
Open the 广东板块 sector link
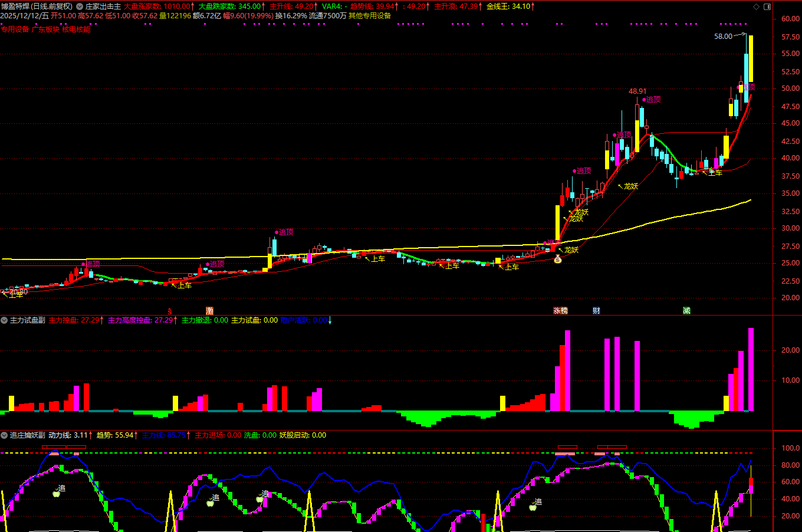pos(45,29)
